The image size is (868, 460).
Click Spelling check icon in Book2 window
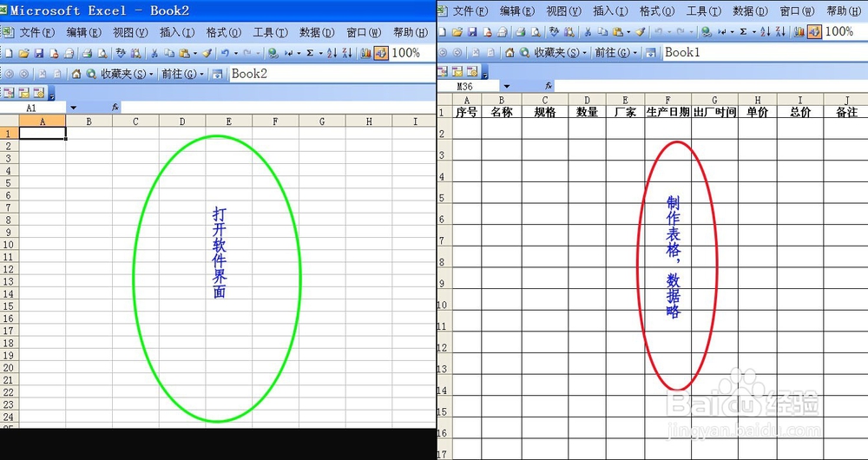(x=120, y=53)
